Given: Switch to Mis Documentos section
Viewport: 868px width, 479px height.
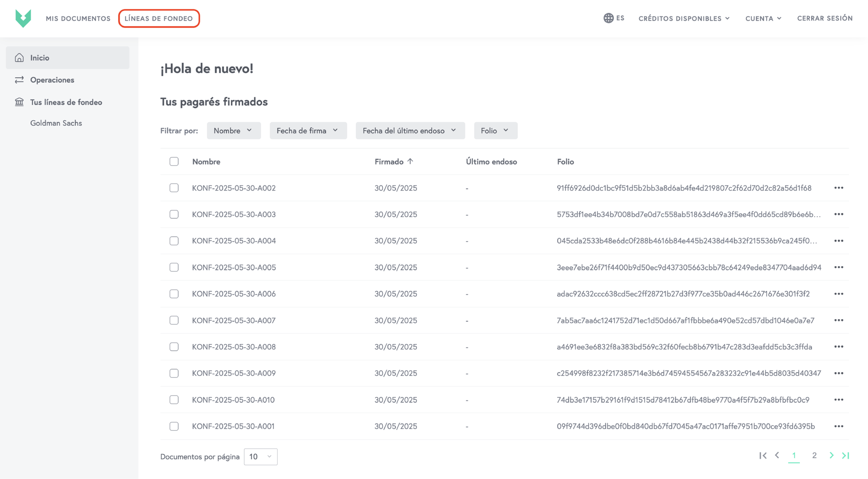Looking at the screenshot, I should (x=78, y=18).
